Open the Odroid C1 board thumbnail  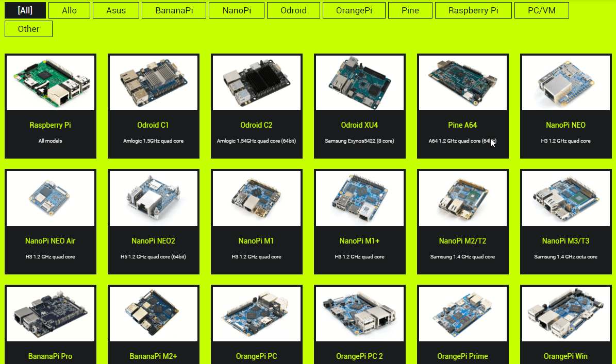pyautogui.click(x=154, y=82)
